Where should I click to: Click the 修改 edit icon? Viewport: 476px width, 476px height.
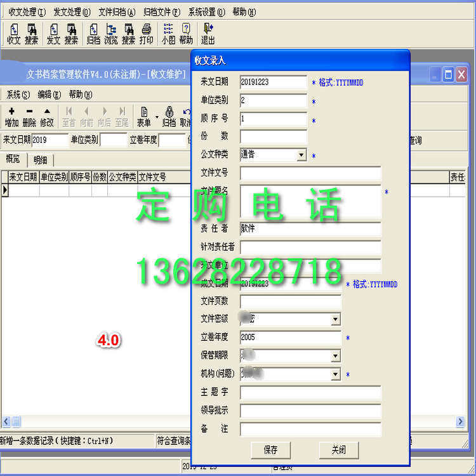pyautogui.click(x=47, y=117)
